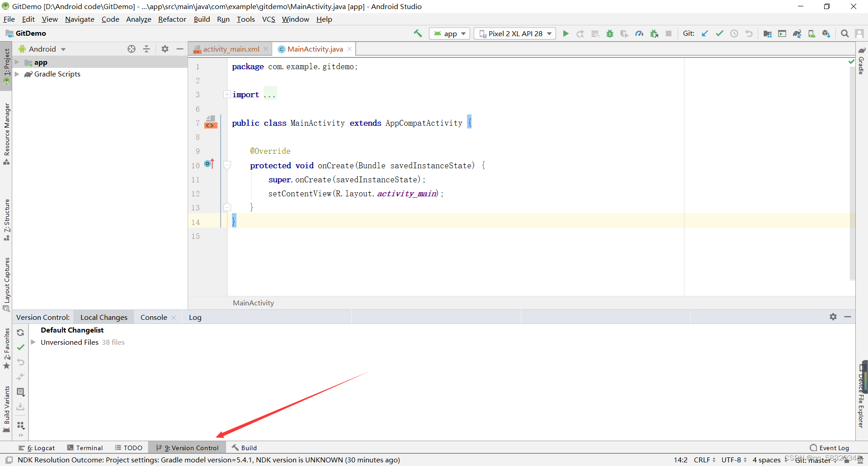The height and width of the screenshot is (466, 868).
Task: Switch to the Log tab in Version Control
Action: [x=194, y=317]
